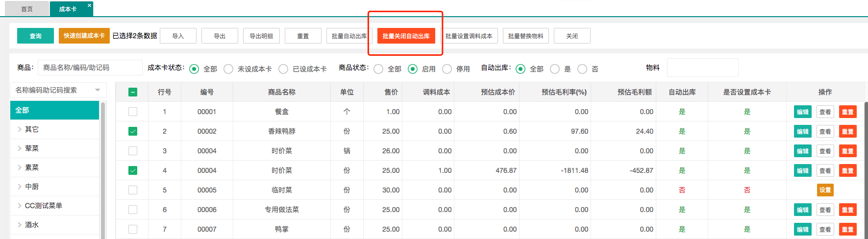Click 设置 for 临时菜 row
The image size is (868, 239).
coord(825,190)
